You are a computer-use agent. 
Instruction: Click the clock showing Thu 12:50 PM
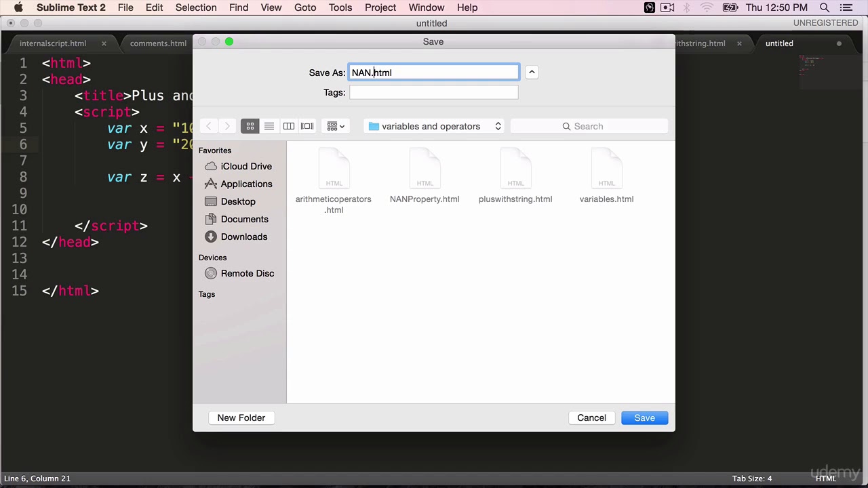click(x=776, y=7)
